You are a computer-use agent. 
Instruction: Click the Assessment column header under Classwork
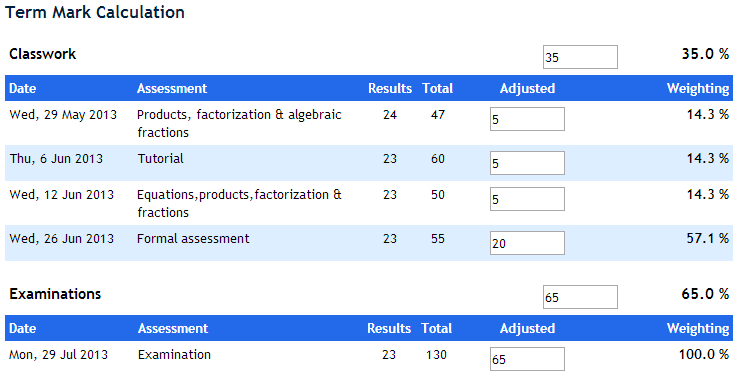172,88
